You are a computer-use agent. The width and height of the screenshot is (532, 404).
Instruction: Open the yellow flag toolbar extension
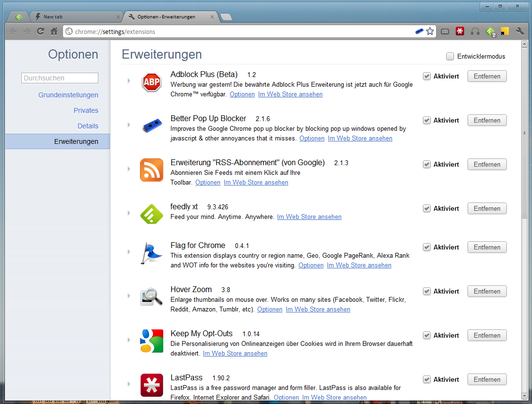(504, 31)
